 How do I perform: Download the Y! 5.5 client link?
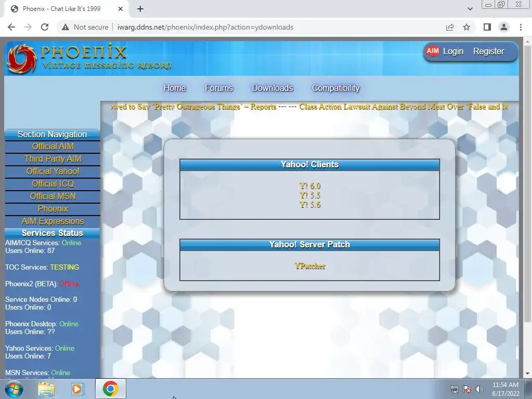(310, 195)
